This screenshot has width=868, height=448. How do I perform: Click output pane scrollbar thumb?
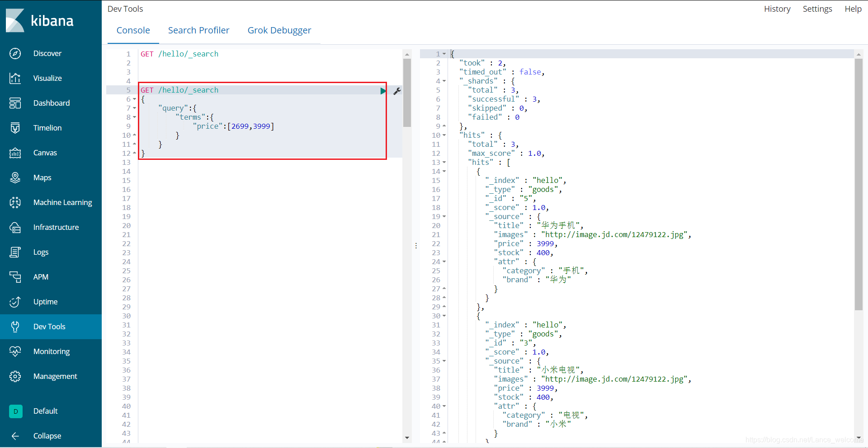point(859,184)
